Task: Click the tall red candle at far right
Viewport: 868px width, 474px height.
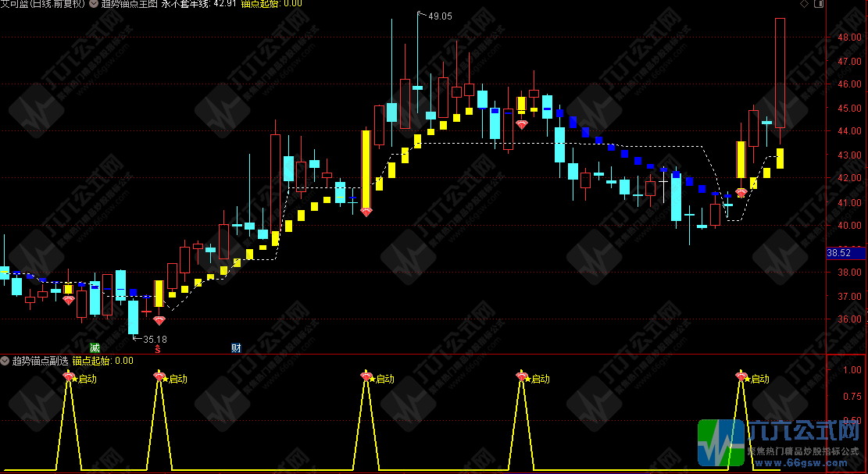Action: (x=780, y=73)
